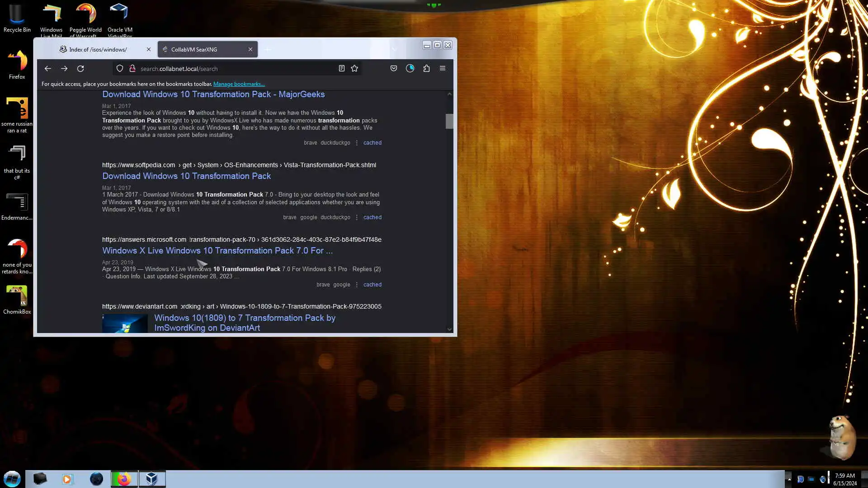
Task: Open cached copy of softpedia result
Action: 372,217
